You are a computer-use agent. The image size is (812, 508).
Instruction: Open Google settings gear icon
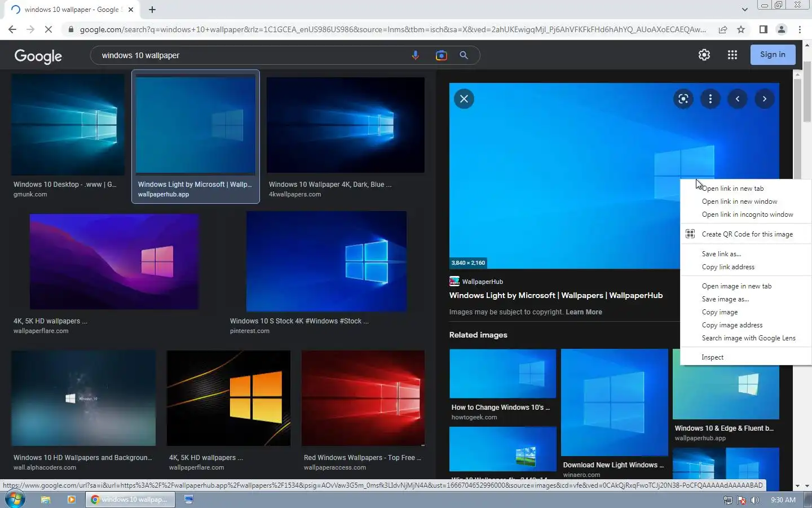click(x=704, y=55)
